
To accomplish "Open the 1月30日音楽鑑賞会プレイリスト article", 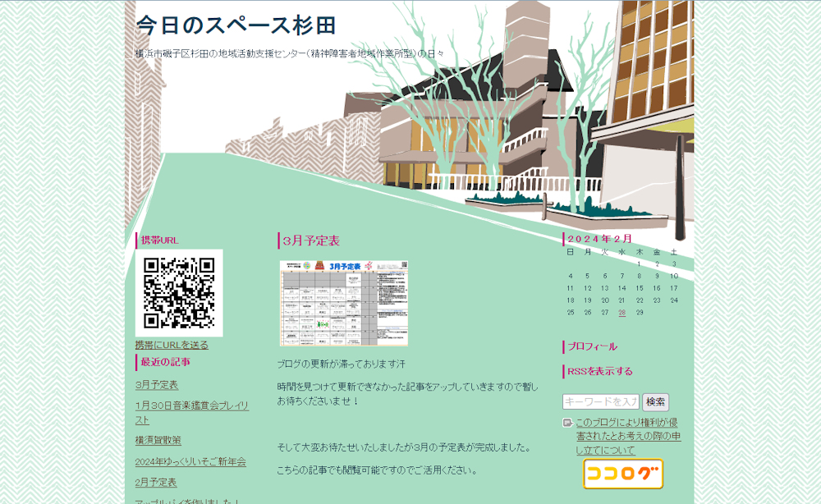I will click(x=192, y=412).
